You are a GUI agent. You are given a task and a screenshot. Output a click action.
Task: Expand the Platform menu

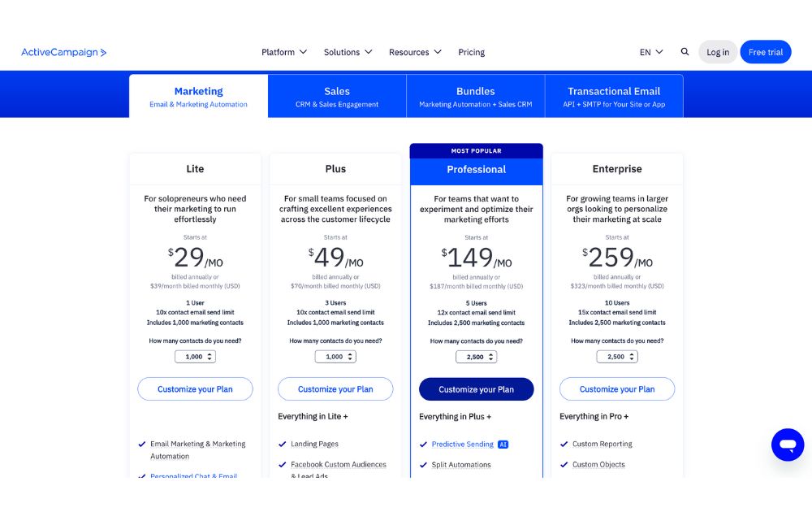point(284,52)
